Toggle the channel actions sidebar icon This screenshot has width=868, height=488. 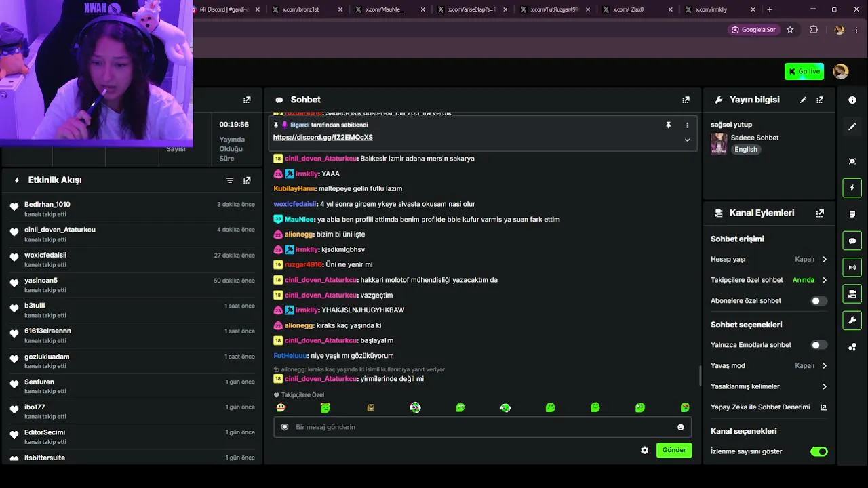[x=852, y=293]
